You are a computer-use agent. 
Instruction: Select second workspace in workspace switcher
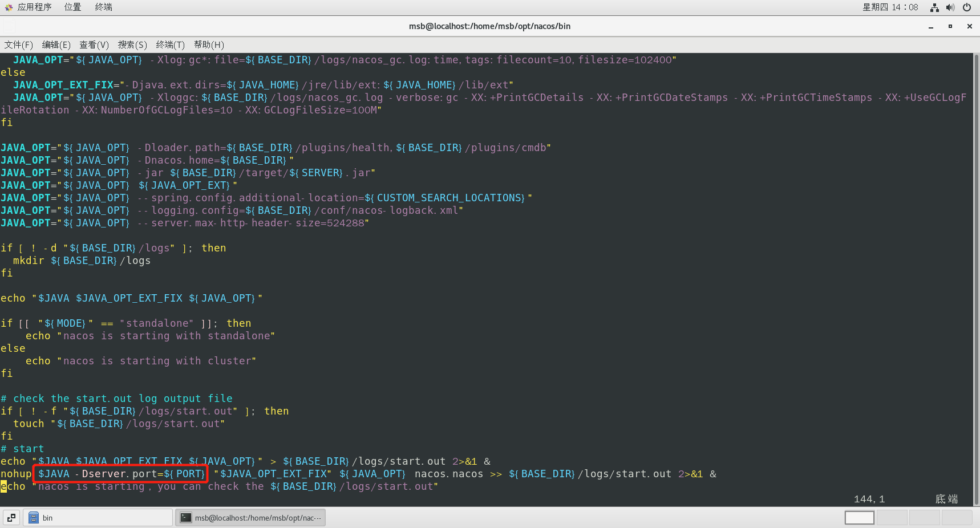coord(892,518)
